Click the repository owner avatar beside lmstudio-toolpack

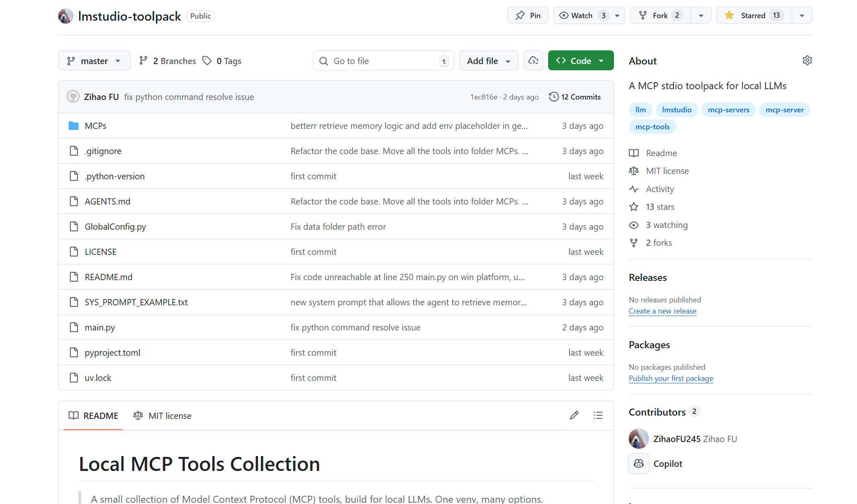66,16
